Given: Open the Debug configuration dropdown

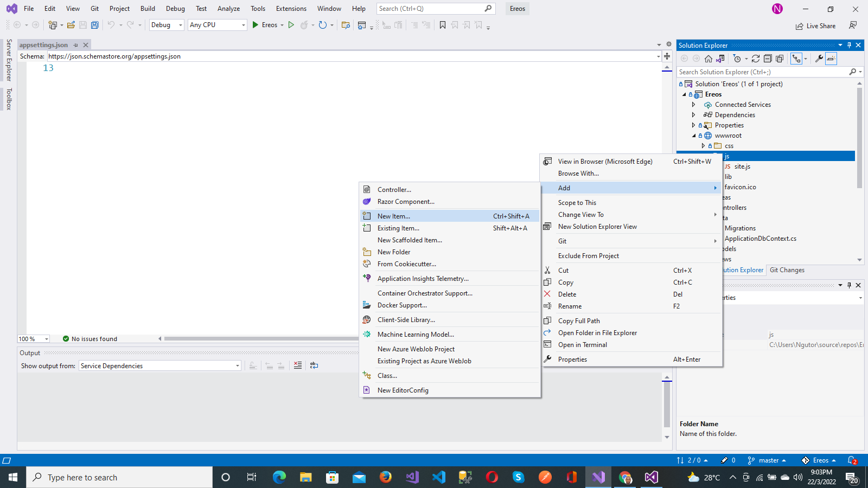Looking at the screenshot, I should tap(167, 25).
